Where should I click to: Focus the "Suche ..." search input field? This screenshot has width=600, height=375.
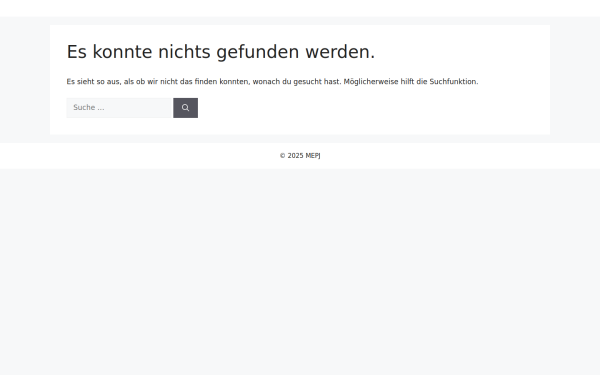pos(119,108)
